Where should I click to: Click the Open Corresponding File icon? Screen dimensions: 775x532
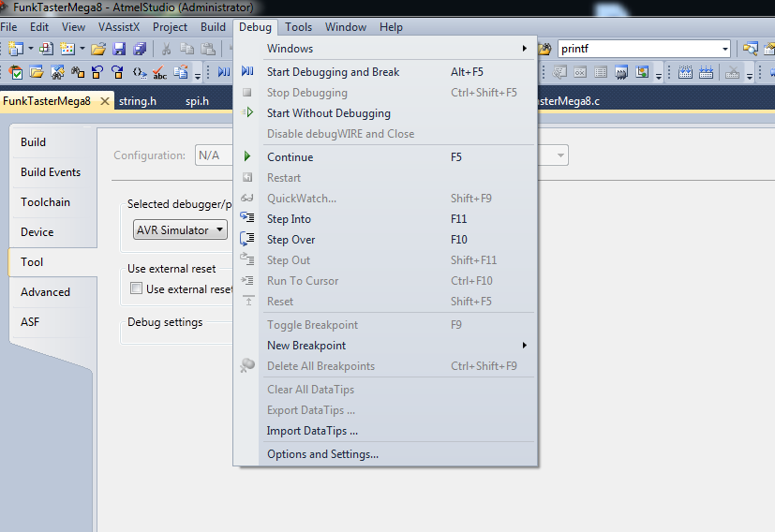pyautogui.click(x=181, y=73)
